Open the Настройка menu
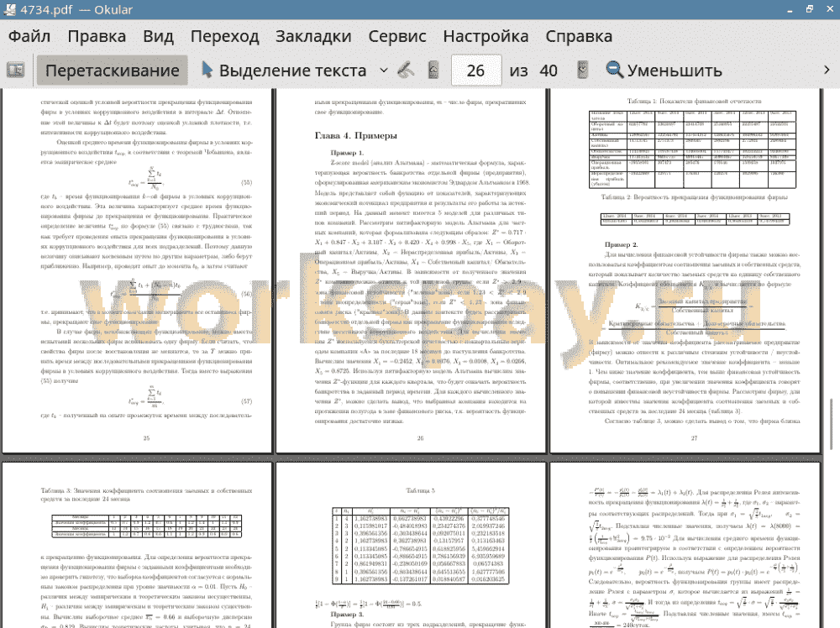Image resolution: width=840 pixels, height=628 pixels. (486, 36)
